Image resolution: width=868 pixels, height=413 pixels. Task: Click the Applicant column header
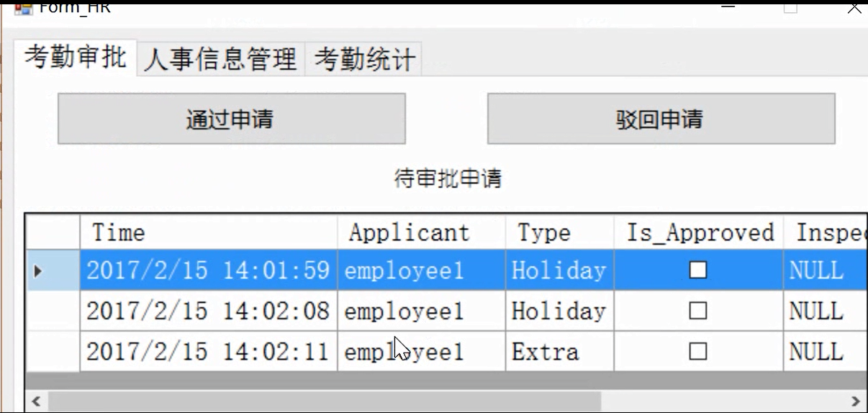click(x=422, y=232)
